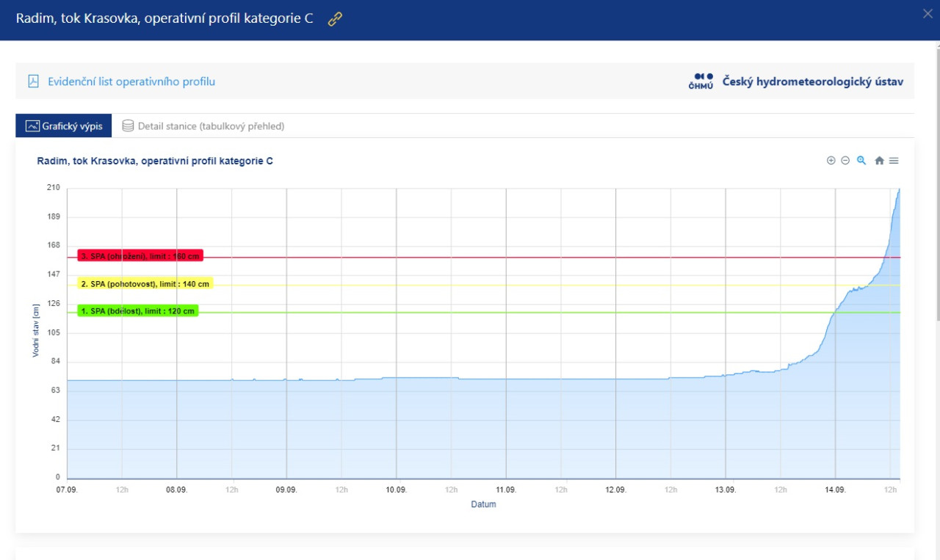The width and height of the screenshot is (940, 560).
Task: Click the 07.09. date axis label
Action: click(67, 490)
